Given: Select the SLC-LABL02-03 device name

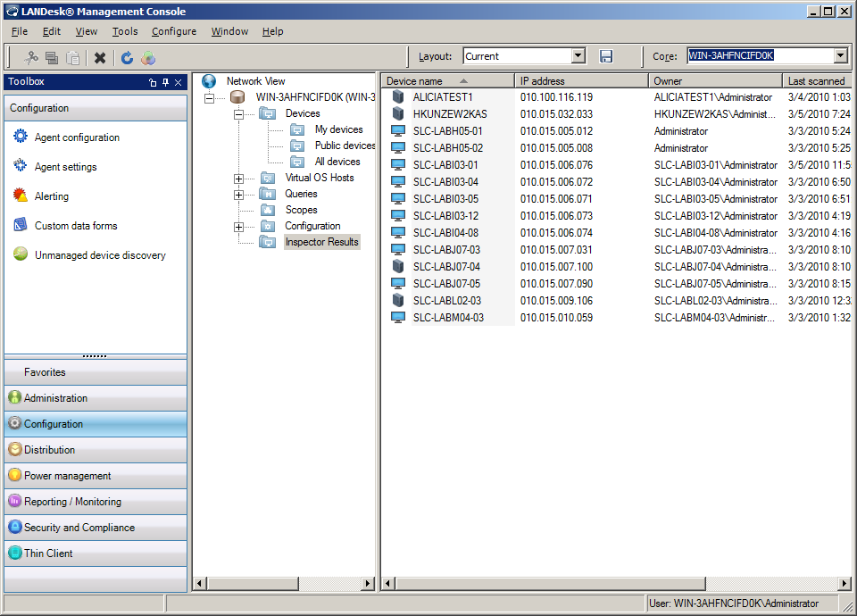Looking at the screenshot, I should point(447,301).
